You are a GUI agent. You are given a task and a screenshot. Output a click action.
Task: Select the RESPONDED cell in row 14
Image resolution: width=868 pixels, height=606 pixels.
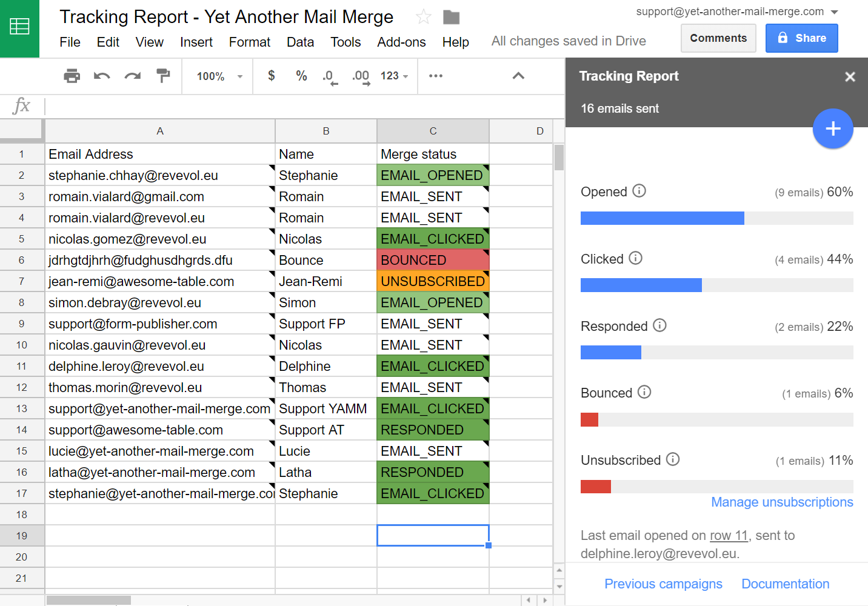point(433,430)
